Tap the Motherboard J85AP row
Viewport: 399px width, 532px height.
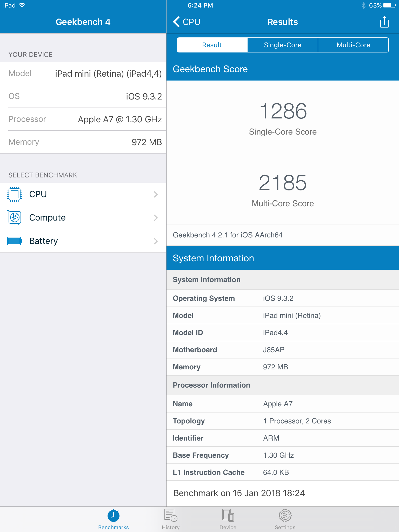click(283, 350)
